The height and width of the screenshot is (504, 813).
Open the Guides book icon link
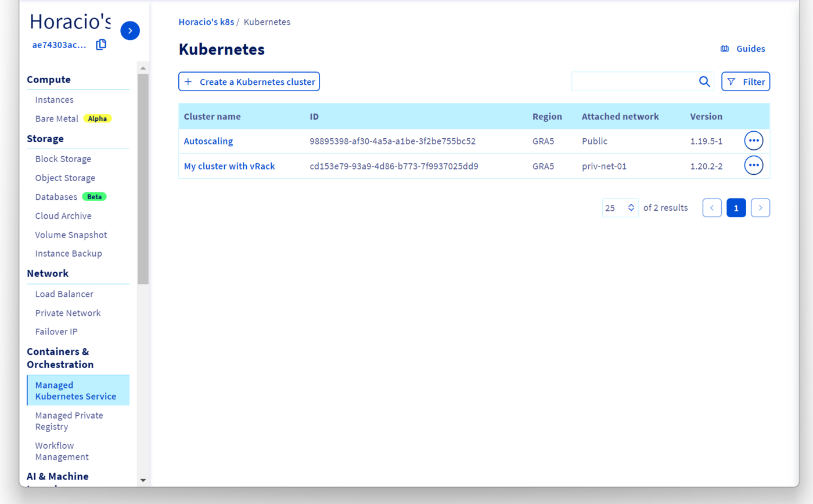(725, 49)
